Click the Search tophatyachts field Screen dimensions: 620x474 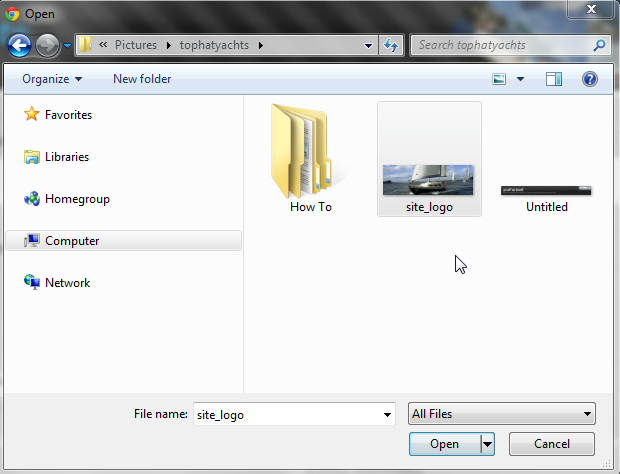(511, 45)
